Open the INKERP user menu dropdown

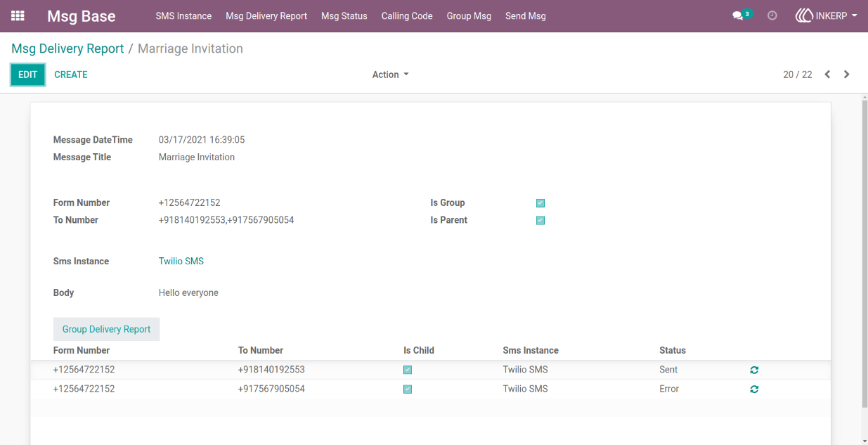point(827,15)
